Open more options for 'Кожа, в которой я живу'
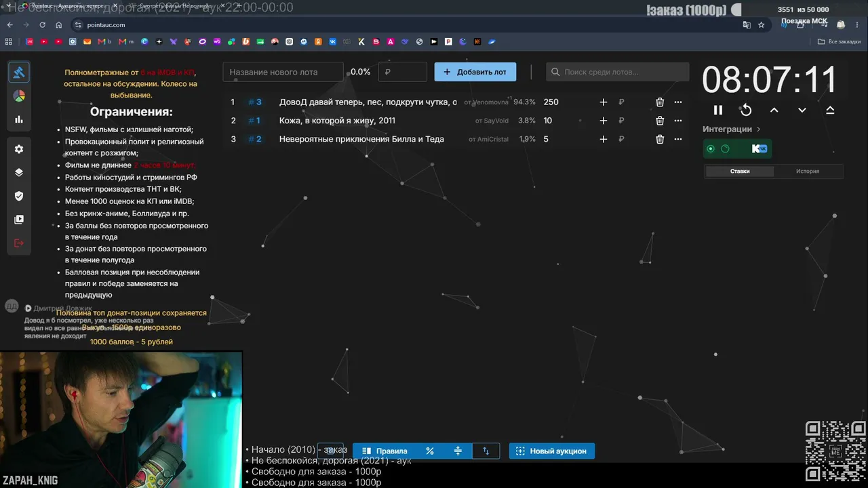The width and height of the screenshot is (868, 488). (x=678, y=121)
